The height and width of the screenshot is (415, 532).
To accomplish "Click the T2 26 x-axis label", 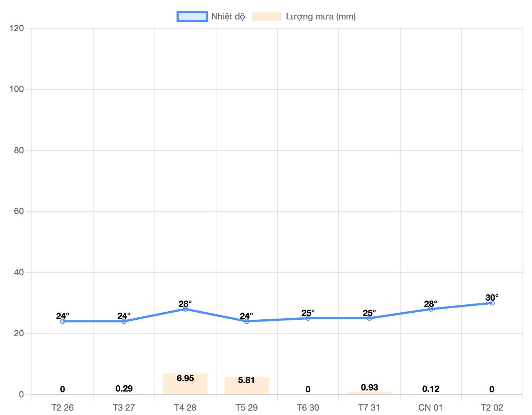I will tap(63, 408).
